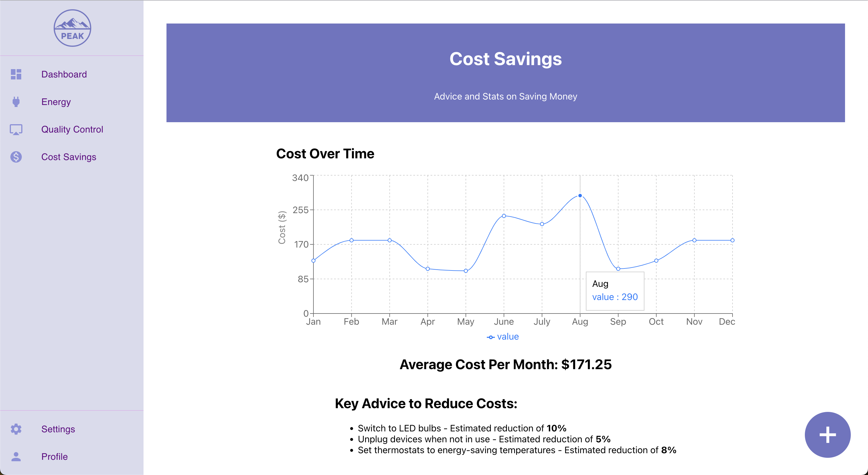Click the Settings gear icon
868x475 pixels.
[x=16, y=429]
